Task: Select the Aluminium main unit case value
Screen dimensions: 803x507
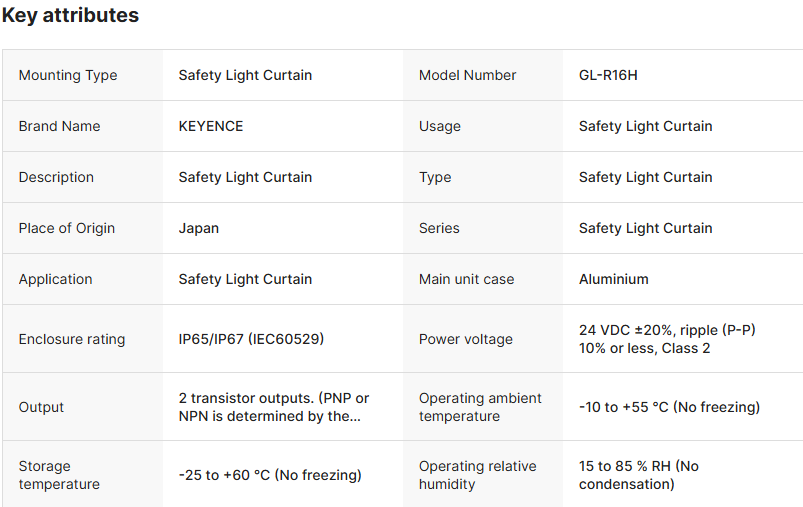Action: point(614,279)
